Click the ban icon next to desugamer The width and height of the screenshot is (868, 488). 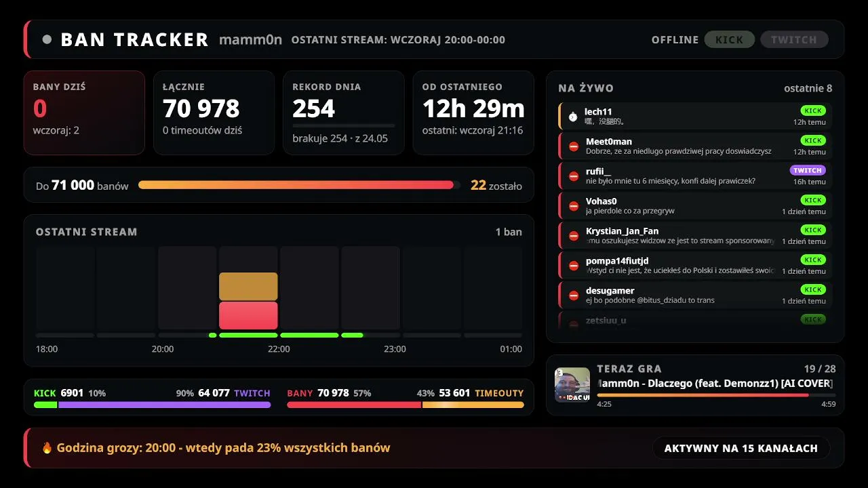(x=574, y=296)
